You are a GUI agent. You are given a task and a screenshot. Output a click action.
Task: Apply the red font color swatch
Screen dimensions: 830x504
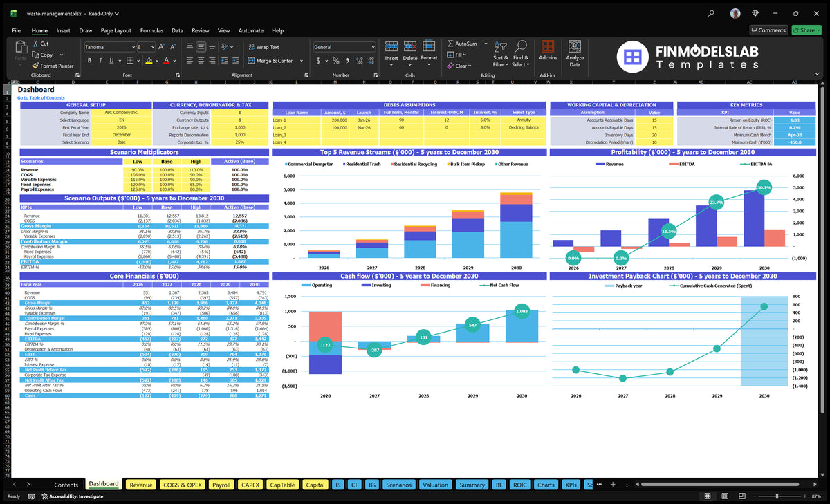[x=166, y=61]
